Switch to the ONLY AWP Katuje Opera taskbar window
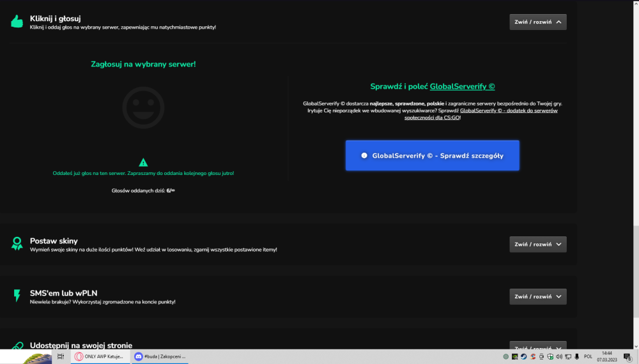Image resolution: width=639 pixels, height=364 pixels. (x=100, y=356)
